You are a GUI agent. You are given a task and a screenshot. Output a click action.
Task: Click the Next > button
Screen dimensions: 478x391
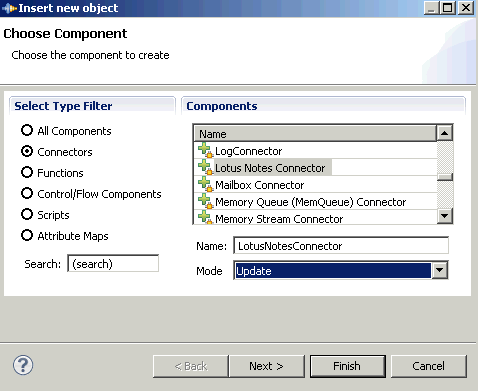tap(267, 366)
